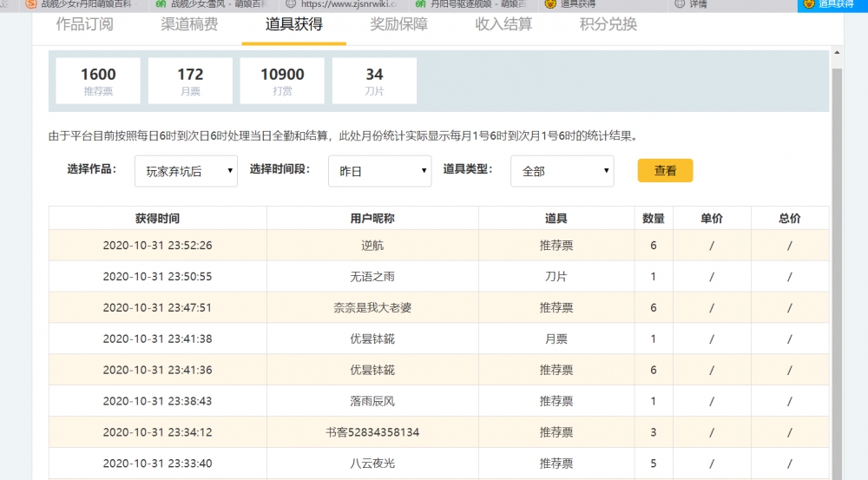Select the 172 月票 stat card
868x480 pixels.
point(190,81)
